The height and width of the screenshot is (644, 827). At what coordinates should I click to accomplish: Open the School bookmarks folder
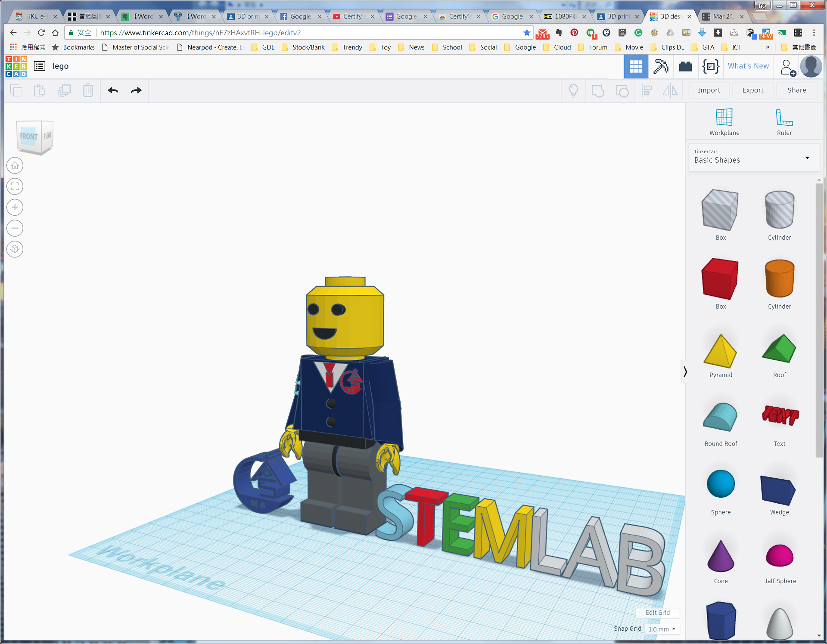447,47
